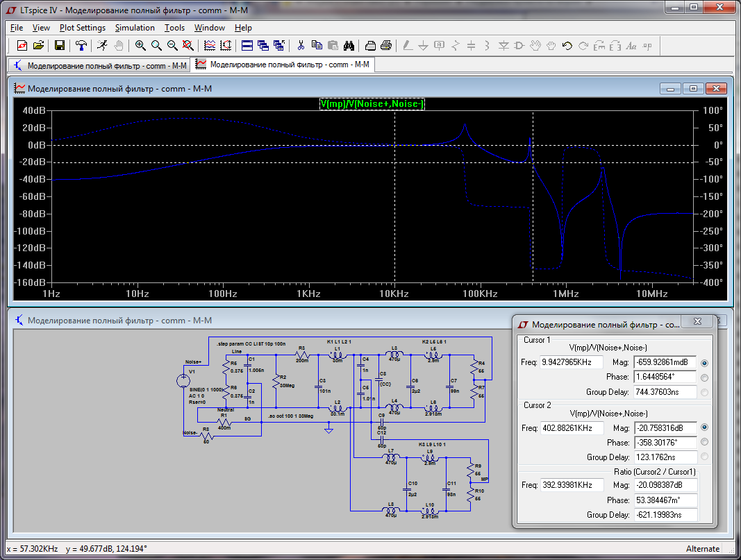Click the Zoom In magnifier icon
741x560 pixels.
pyautogui.click(x=140, y=46)
